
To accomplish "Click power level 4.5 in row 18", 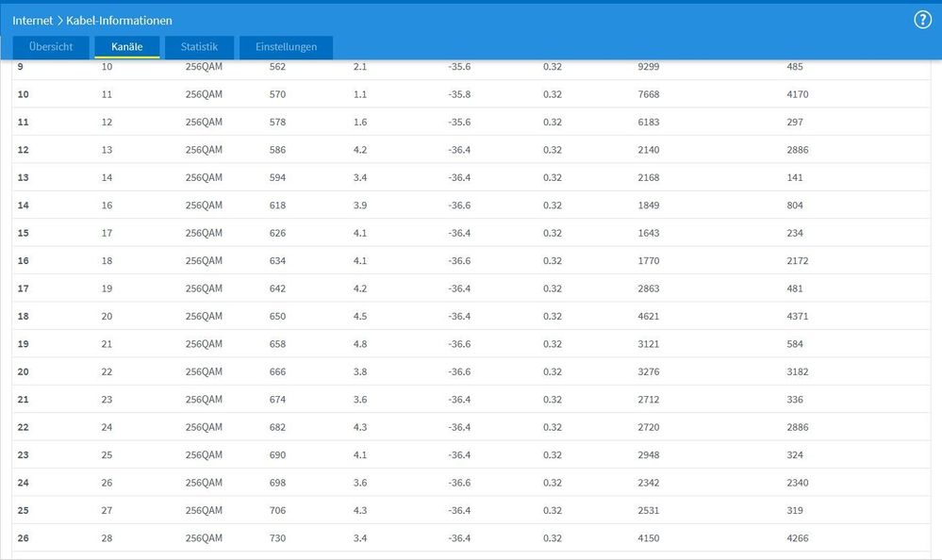I will [360, 316].
